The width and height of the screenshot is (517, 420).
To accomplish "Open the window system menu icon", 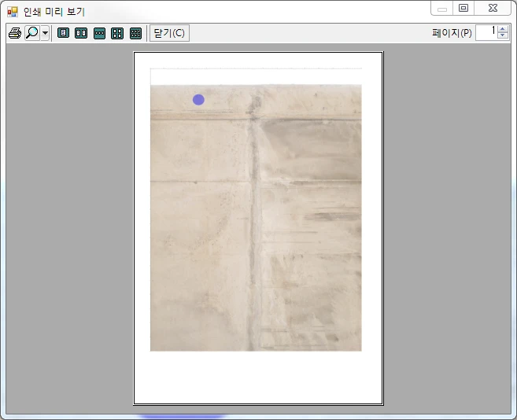I will (x=13, y=12).
